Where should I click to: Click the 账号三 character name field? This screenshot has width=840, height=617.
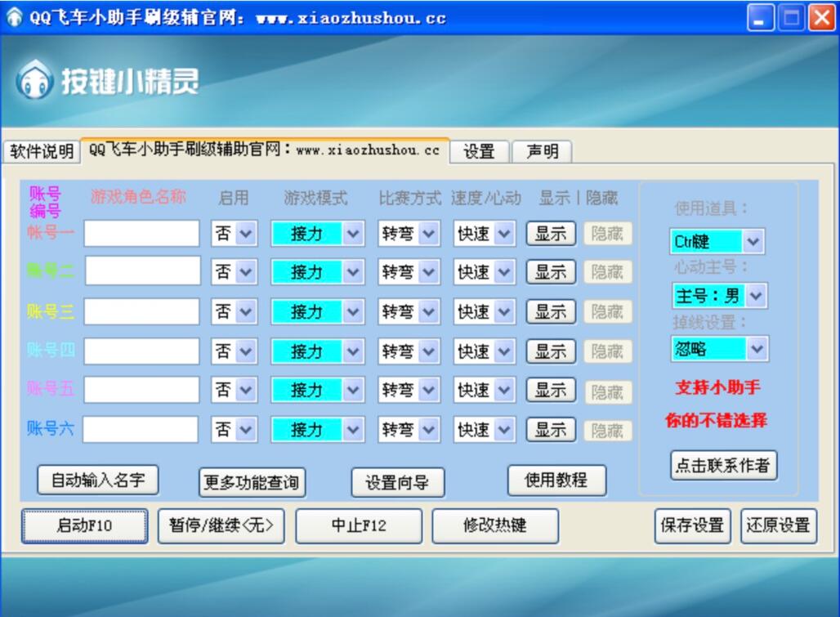pyautogui.click(x=142, y=311)
